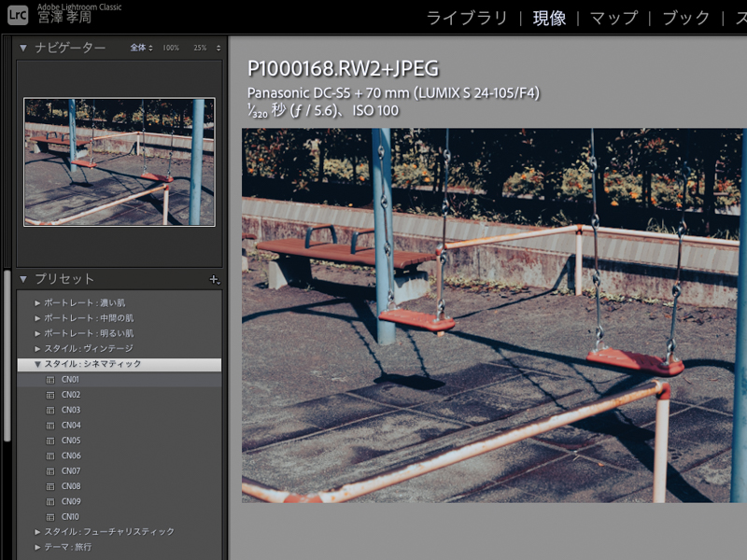Viewport: 747px width, 560px height.
Task: Click the preset icon beside CN02
Action: click(x=50, y=395)
